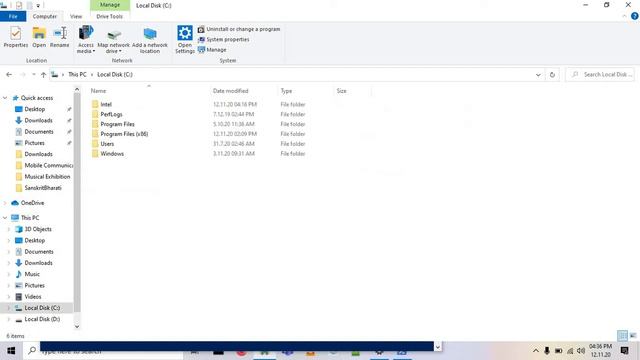This screenshot has width=640, height=360.
Task: Go back with the back arrow
Action: pos(9,75)
